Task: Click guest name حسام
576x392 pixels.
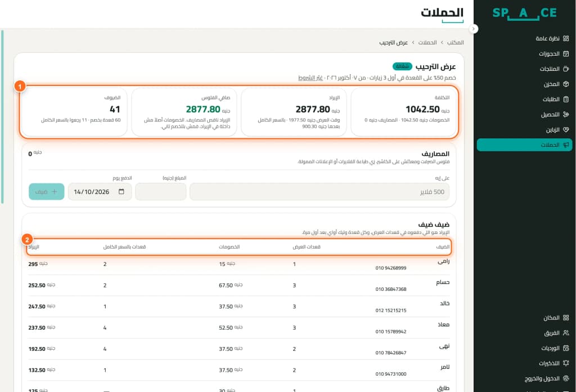Action: point(443,282)
